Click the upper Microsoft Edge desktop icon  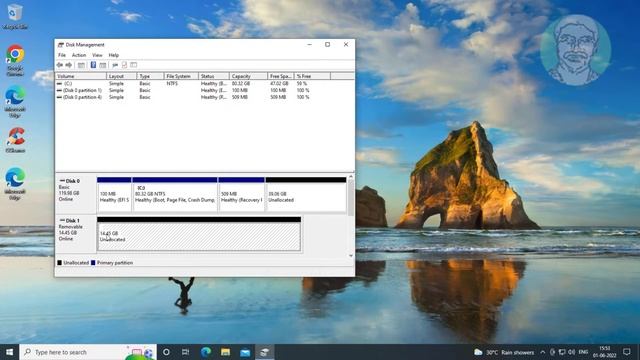15,102
